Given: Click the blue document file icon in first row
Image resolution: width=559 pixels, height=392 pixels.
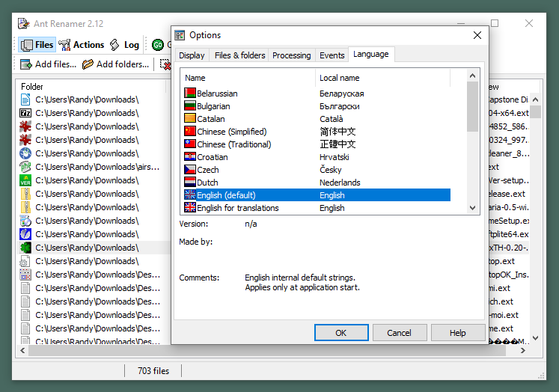Looking at the screenshot, I should click(25, 99).
